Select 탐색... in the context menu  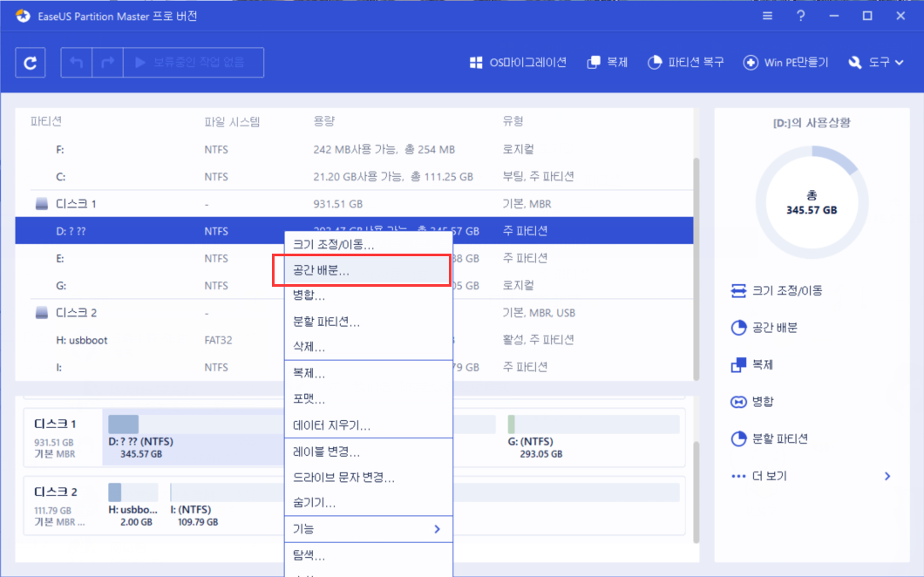pos(369,555)
